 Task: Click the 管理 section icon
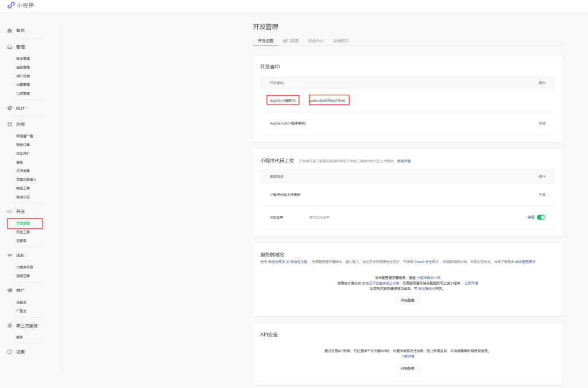pyautogui.click(x=10, y=47)
